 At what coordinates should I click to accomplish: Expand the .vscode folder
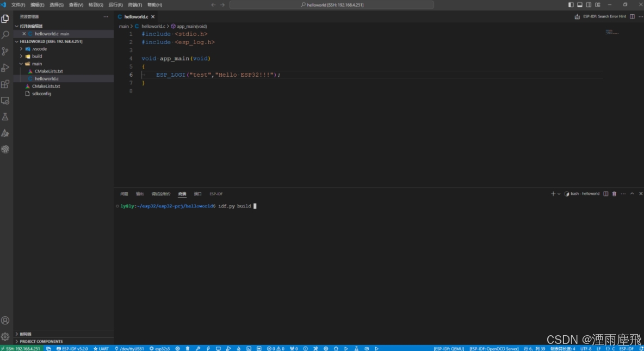21,49
